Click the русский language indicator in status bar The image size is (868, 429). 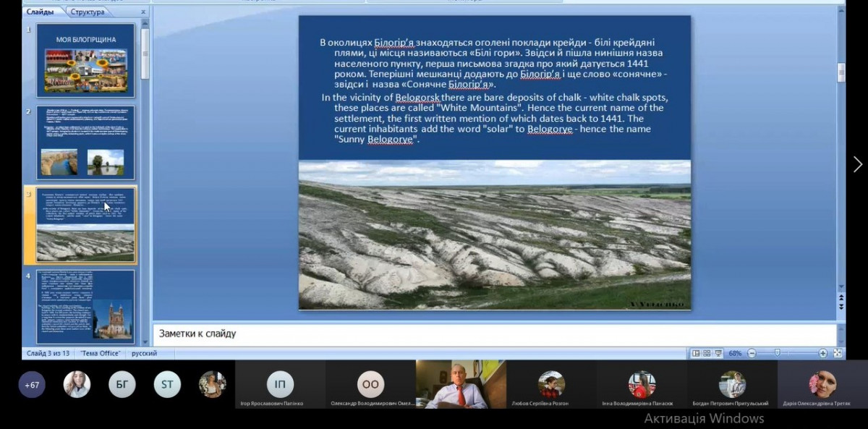(x=144, y=353)
